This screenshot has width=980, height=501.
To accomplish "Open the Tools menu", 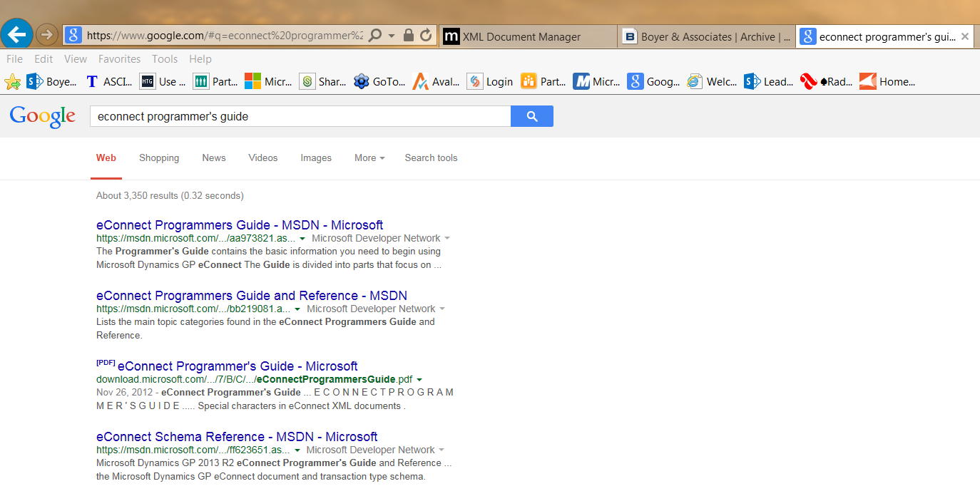I will (165, 59).
